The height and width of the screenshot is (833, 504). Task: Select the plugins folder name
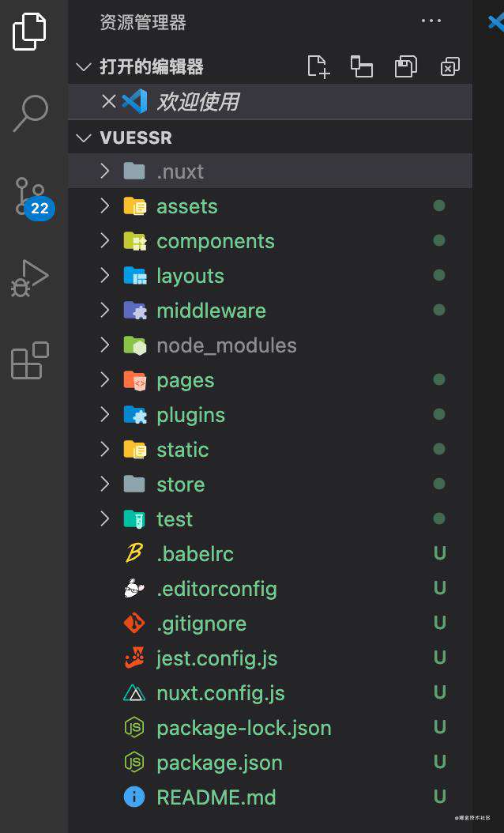190,416
